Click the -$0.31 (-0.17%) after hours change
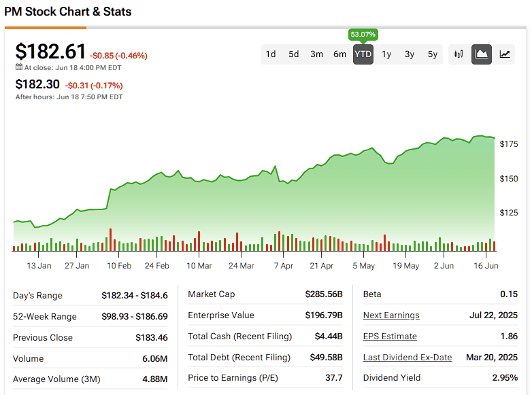Screen dimensions: 532x395 point(94,86)
